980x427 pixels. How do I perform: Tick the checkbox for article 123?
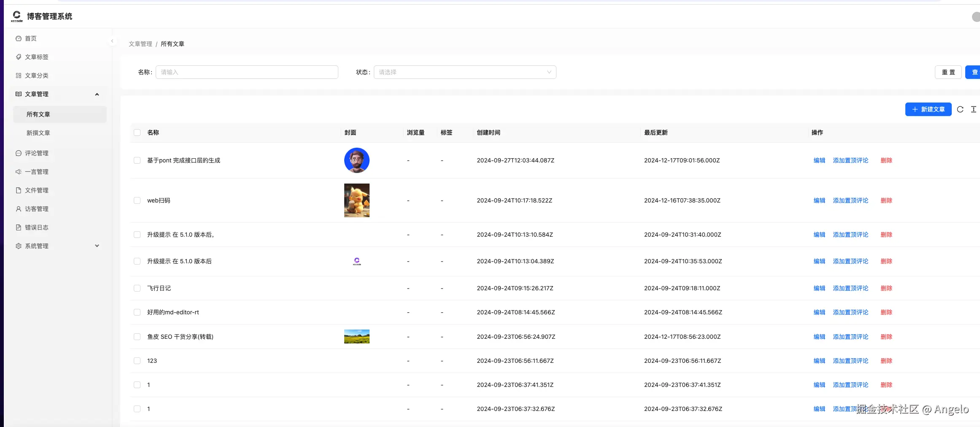click(137, 361)
